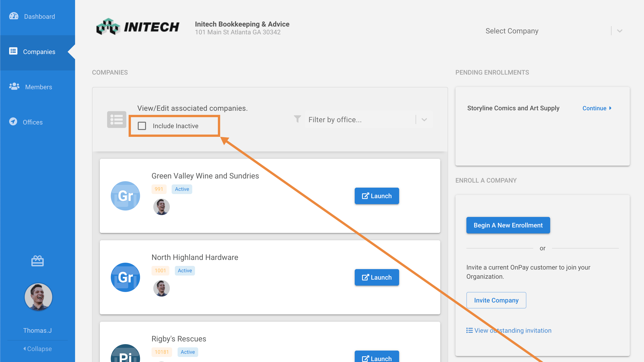644x362 pixels.
Task: Click the 991 company ID badge
Action: click(x=159, y=189)
